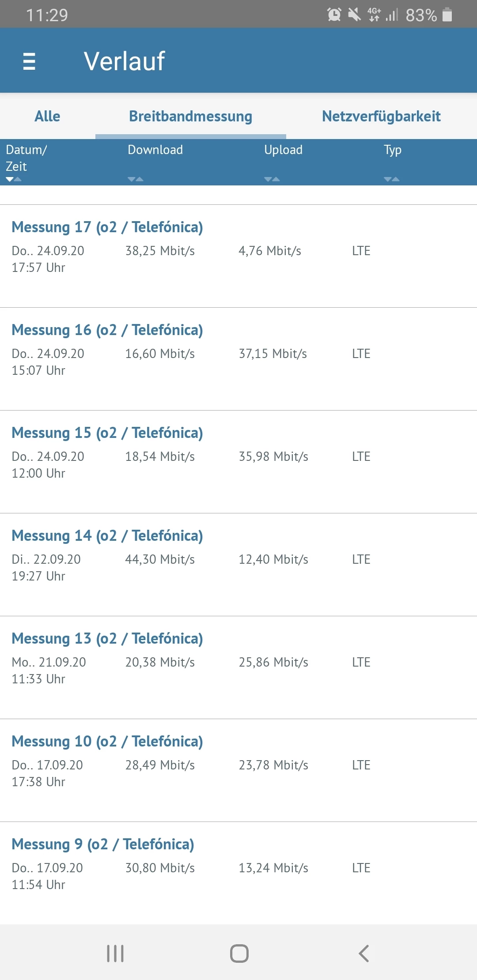Tap the battery icon in status bar

click(447, 15)
